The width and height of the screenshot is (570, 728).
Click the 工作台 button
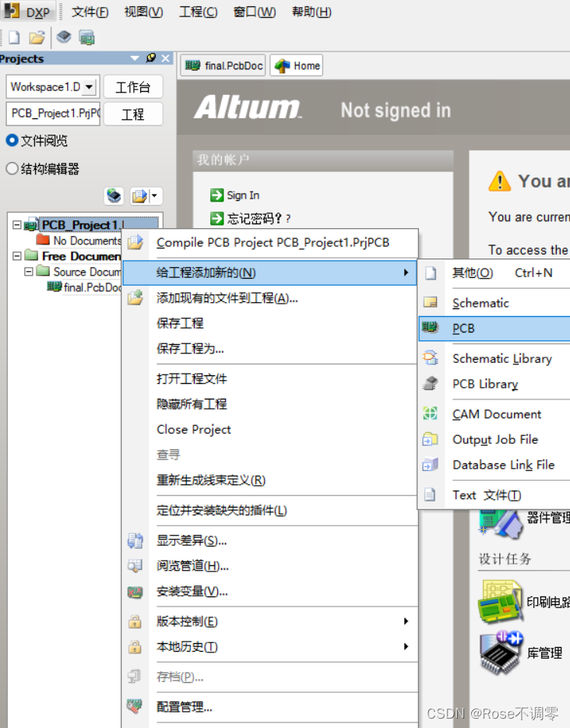(x=132, y=87)
